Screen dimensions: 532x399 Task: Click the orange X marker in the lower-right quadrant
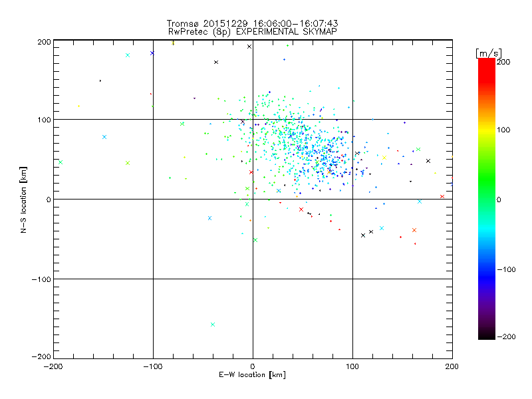coord(414,230)
